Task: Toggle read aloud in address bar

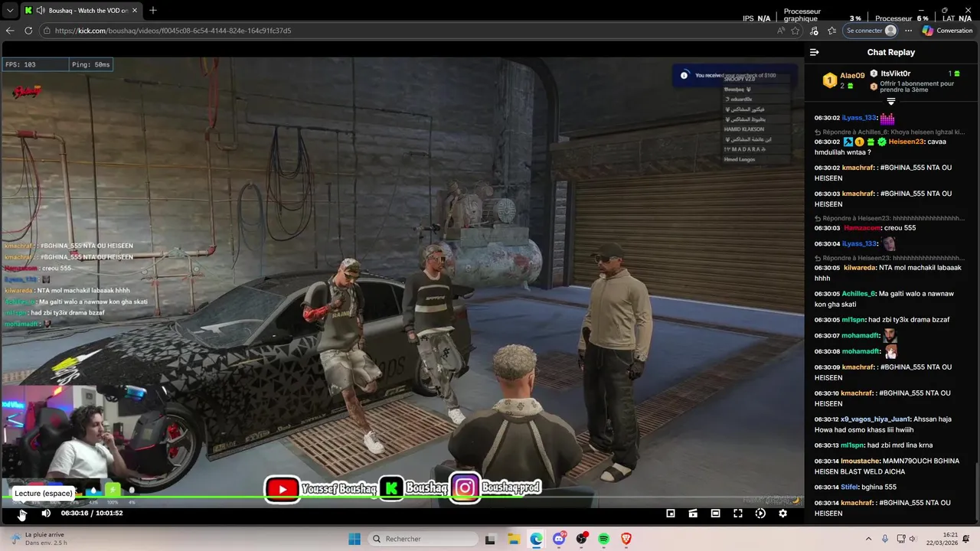Action: pyautogui.click(x=780, y=31)
